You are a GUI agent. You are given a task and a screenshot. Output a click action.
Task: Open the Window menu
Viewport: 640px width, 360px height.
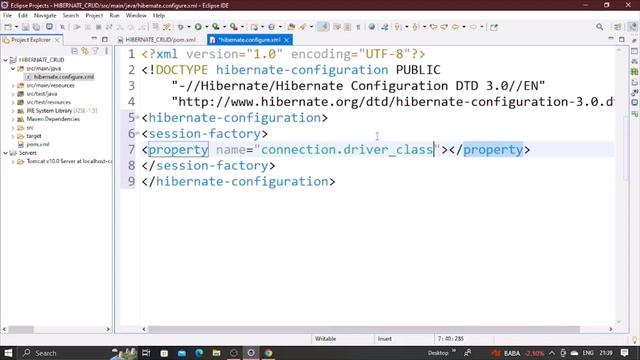tap(136, 16)
